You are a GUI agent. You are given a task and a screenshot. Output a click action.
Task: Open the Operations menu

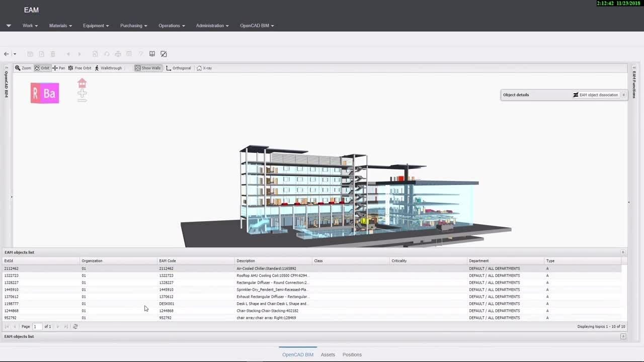[172, 26]
